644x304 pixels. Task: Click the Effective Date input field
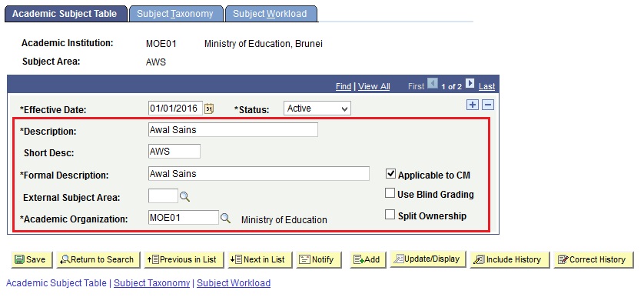pos(176,109)
